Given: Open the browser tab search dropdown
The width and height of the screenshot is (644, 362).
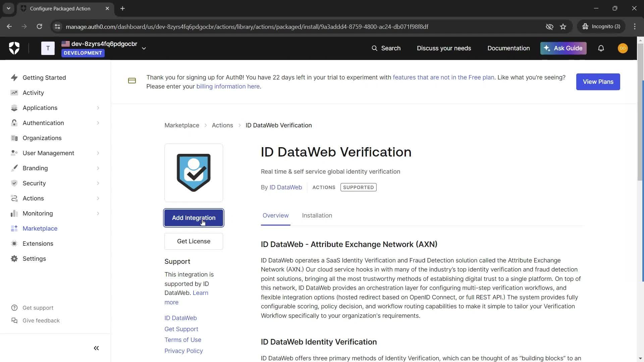Looking at the screenshot, I should coord(8,8).
